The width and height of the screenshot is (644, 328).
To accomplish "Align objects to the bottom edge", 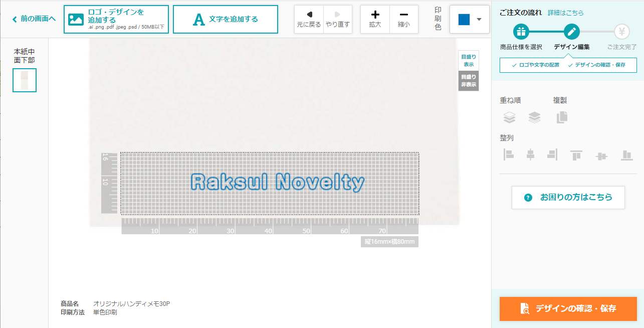I will coord(626,155).
